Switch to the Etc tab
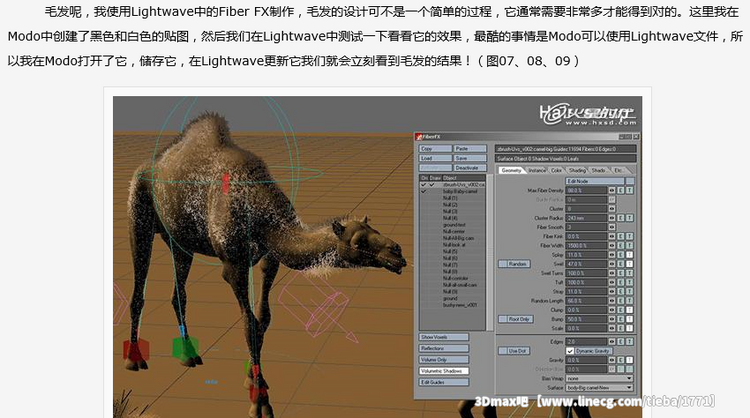The image size is (750, 418). (x=619, y=170)
